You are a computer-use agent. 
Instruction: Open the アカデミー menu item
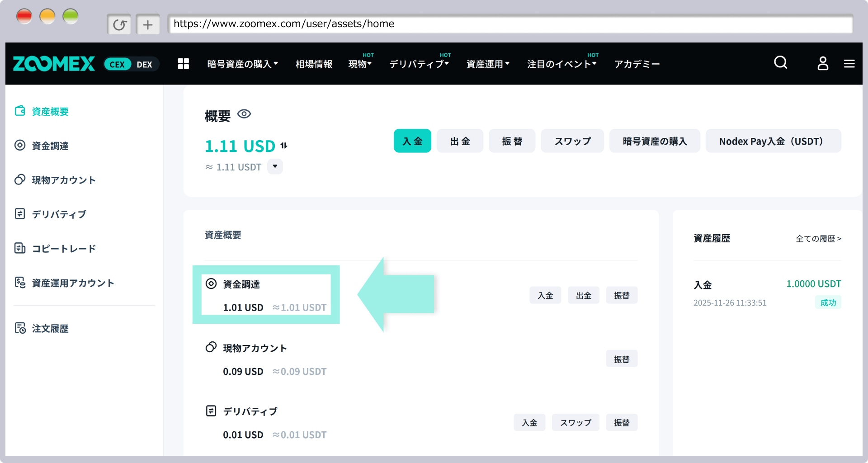pyautogui.click(x=637, y=64)
